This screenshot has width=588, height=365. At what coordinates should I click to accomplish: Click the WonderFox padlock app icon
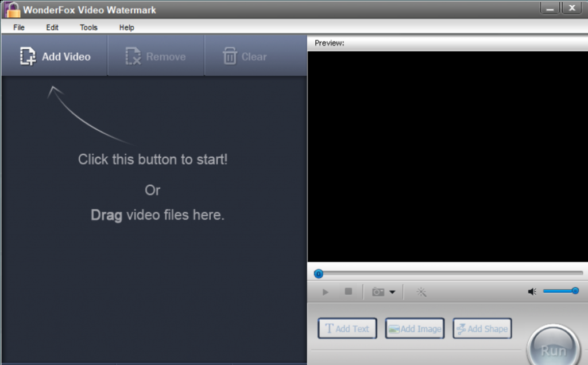13,10
